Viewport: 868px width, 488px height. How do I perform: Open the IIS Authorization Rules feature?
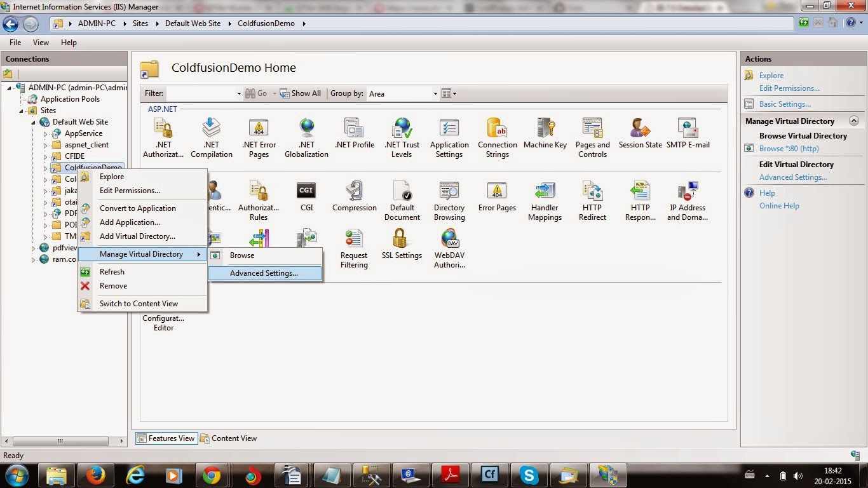pos(259,201)
